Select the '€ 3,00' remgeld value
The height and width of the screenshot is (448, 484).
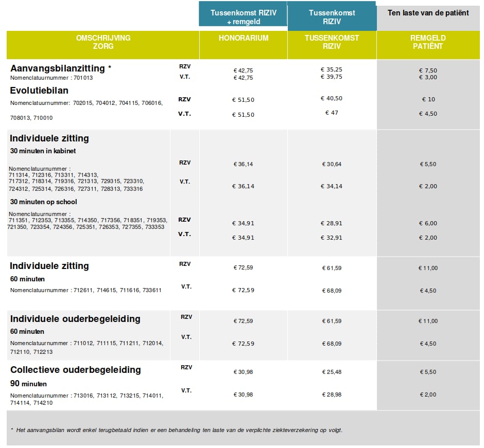tap(428, 77)
